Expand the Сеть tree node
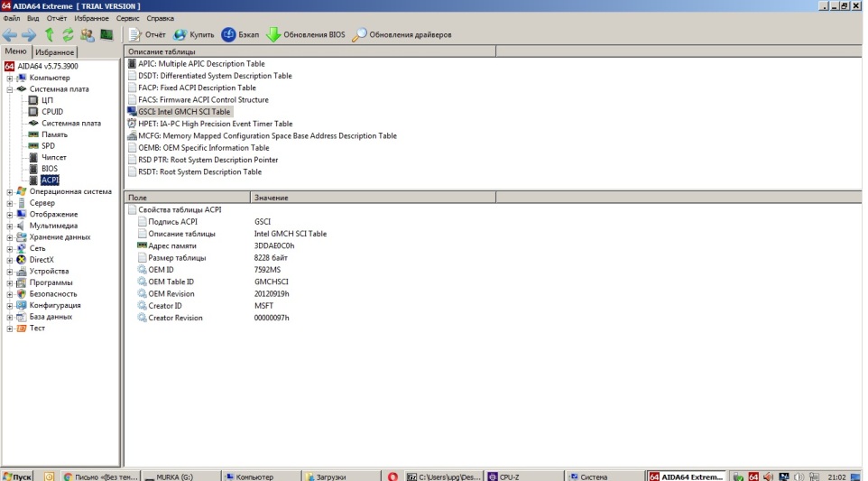Screen dimensions: 868x481 click(x=9, y=248)
